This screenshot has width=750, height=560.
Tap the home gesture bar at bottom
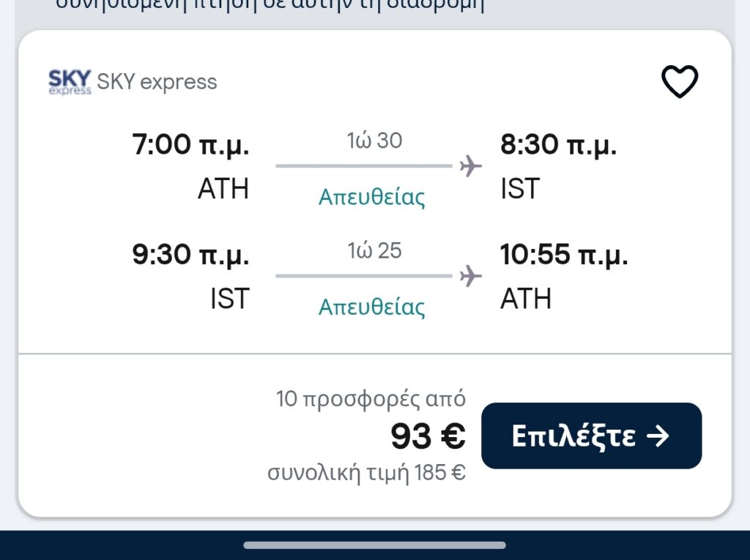(374, 545)
